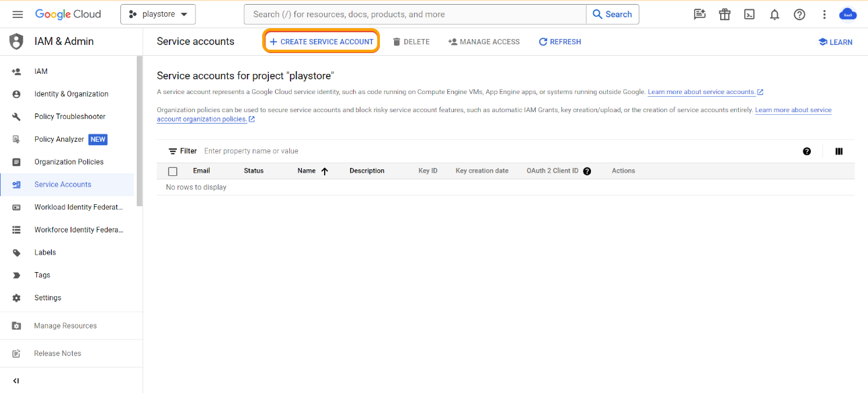This screenshot has height=393, width=868.
Task: Click the Email column header
Action: coord(202,171)
